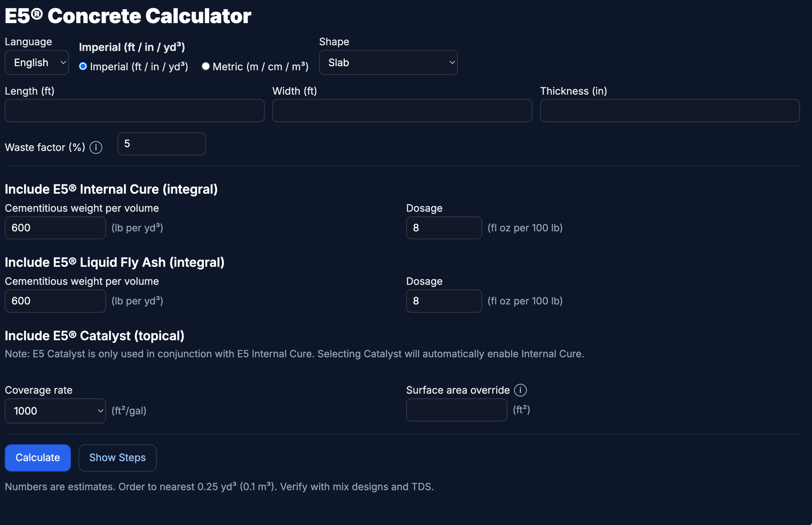Click the Waste factor info icon
This screenshot has height=525, width=812.
[96, 147]
